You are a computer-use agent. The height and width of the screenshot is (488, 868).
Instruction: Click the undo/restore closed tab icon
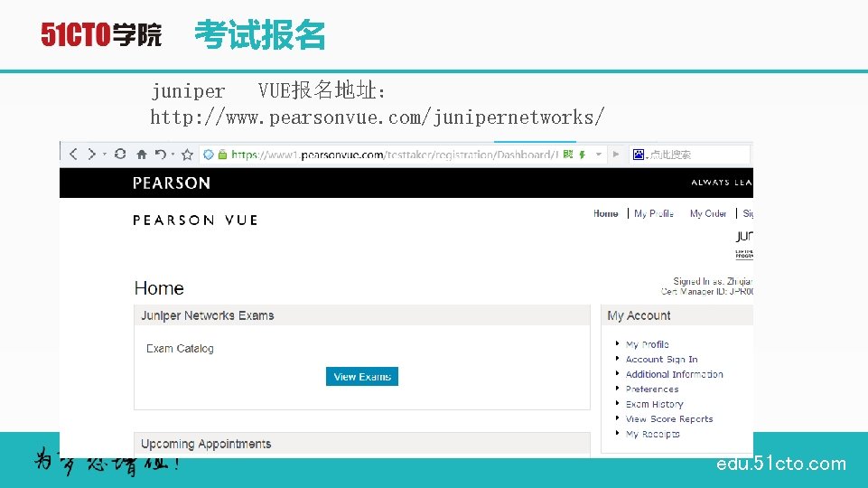160,154
